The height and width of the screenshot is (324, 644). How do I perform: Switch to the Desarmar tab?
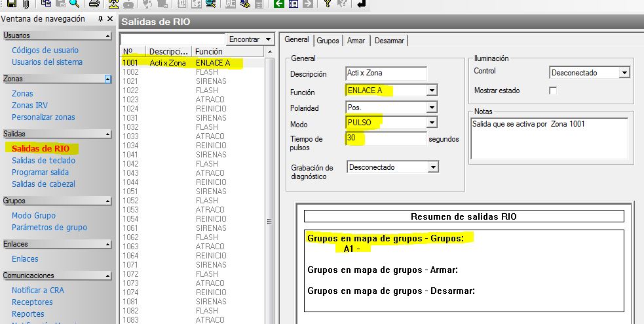(389, 41)
